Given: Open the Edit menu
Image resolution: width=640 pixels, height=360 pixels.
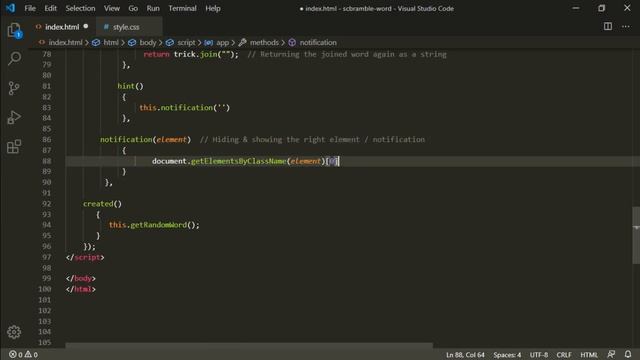Looking at the screenshot, I should 50,8.
